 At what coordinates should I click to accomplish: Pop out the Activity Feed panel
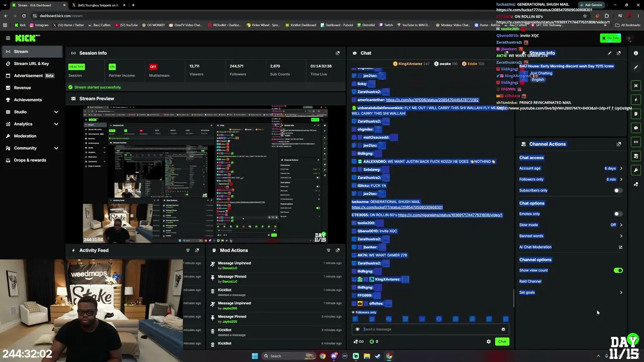click(197, 250)
